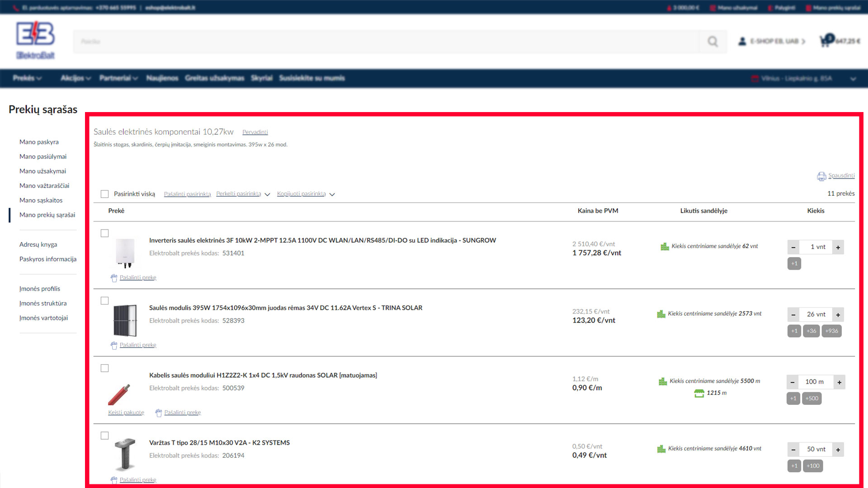
Task: Decrease solar module quantity with the minus button
Action: click(793, 314)
